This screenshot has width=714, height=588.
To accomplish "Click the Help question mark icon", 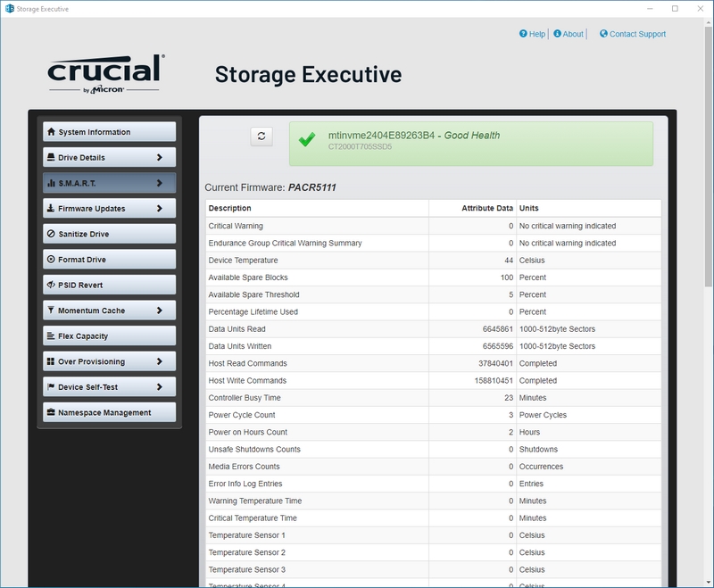I will point(523,34).
